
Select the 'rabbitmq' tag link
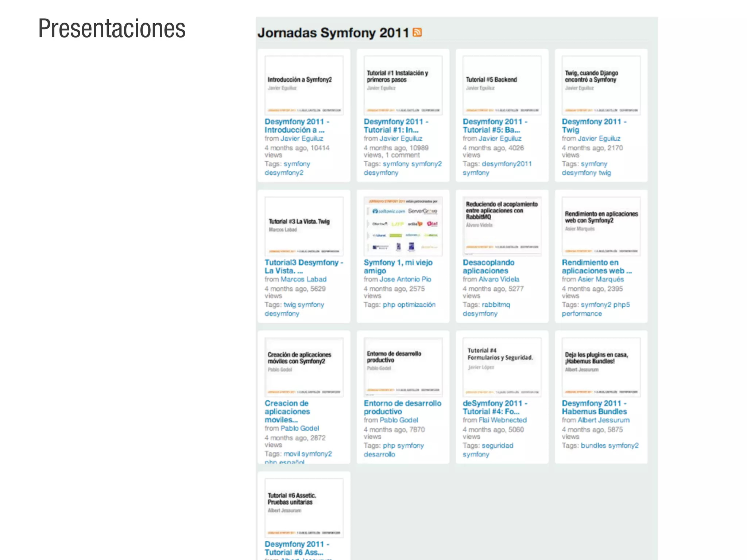pos(496,304)
